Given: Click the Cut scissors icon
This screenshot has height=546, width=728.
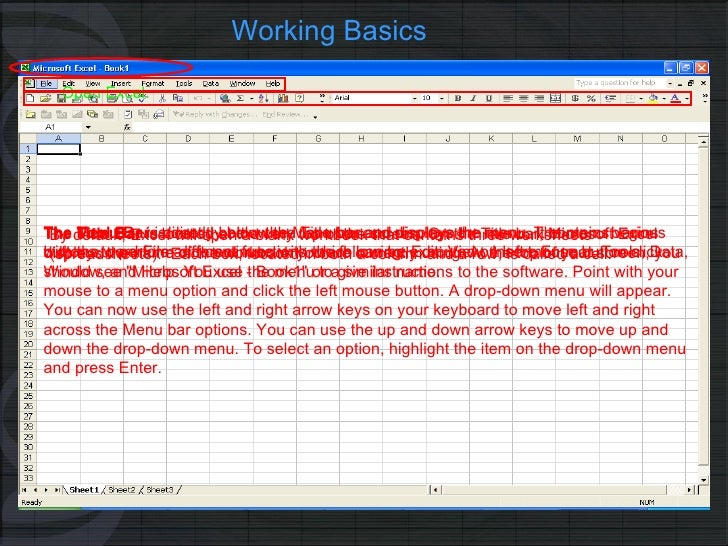Looking at the screenshot, I should tap(162, 98).
